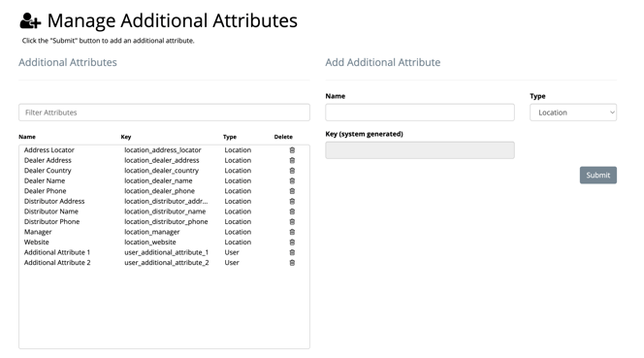Delete the Address Locator attribute
Image resolution: width=644 pixels, height=358 pixels.
[292, 150]
